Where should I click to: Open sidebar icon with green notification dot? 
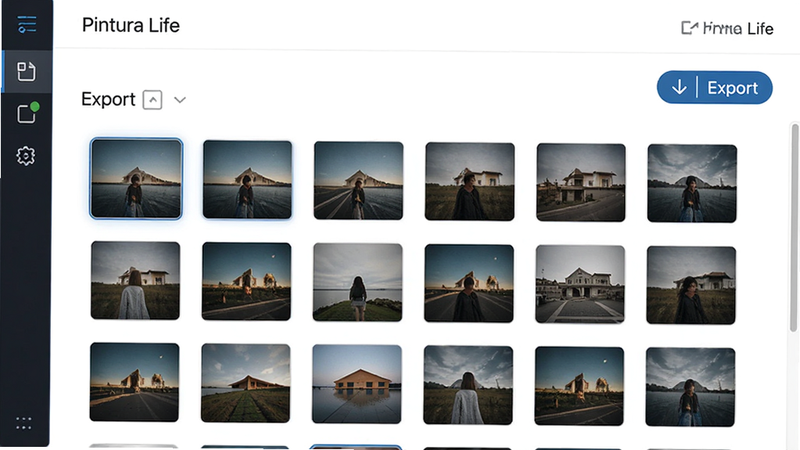28,113
